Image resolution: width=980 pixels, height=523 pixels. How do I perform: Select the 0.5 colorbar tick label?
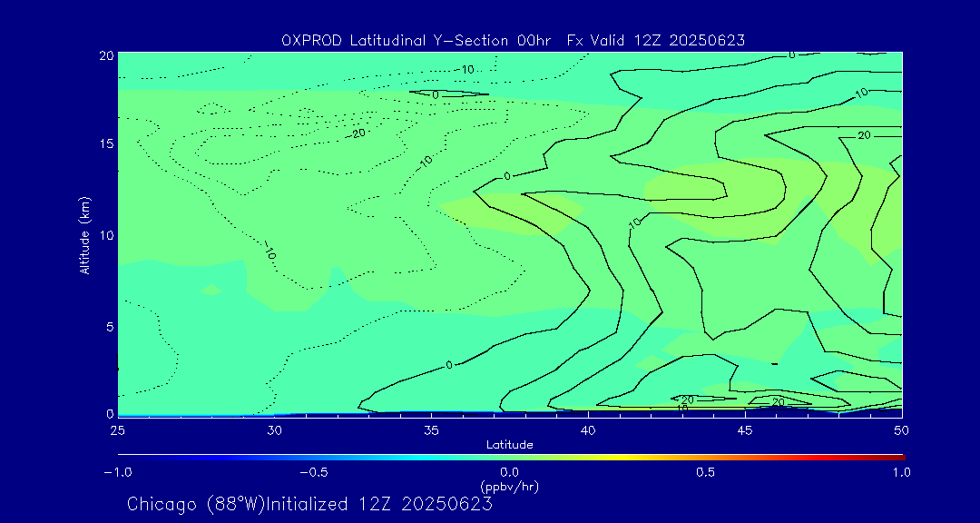click(x=705, y=472)
